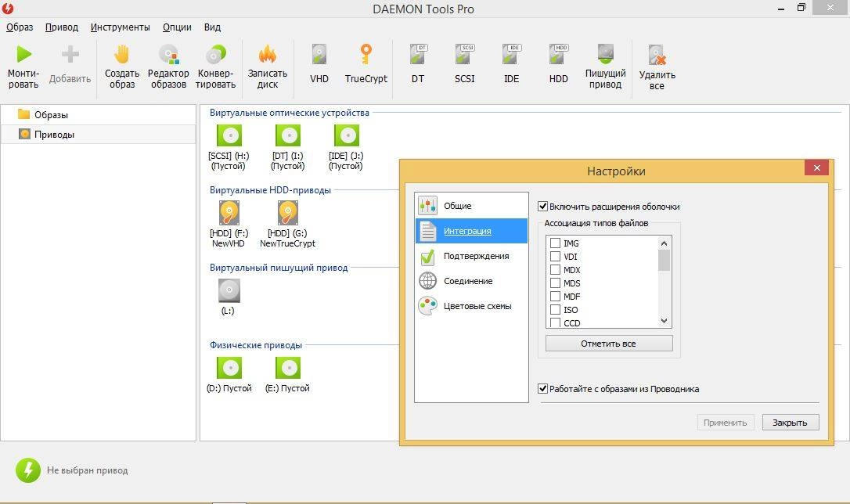Launch Редактор образов tool
The height and width of the screenshot is (504, 850).
[x=168, y=54]
